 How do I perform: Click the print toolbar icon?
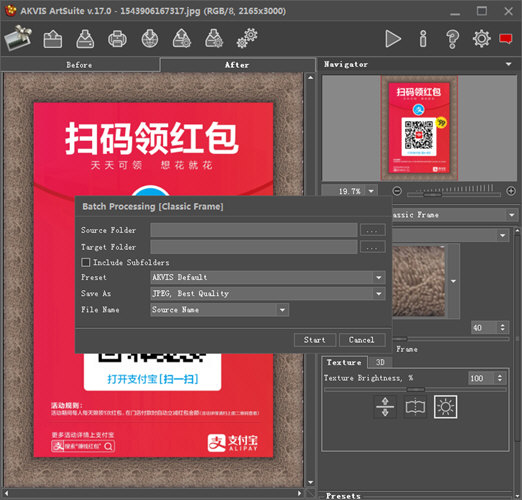pyautogui.click(x=117, y=39)
